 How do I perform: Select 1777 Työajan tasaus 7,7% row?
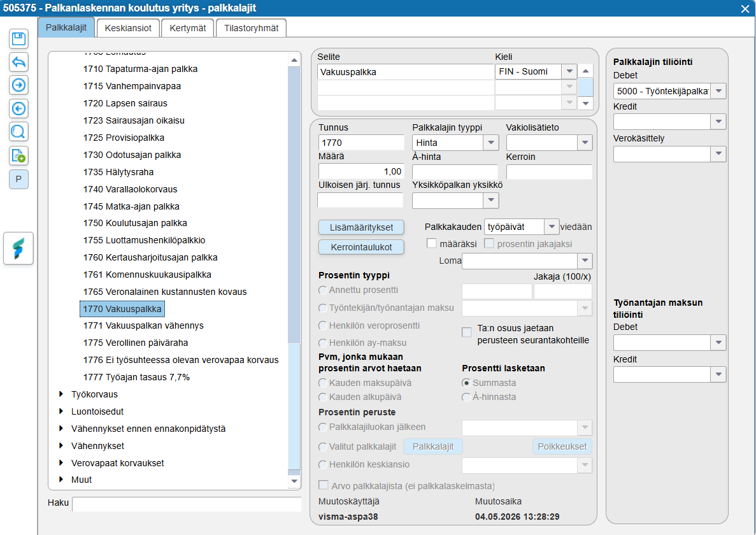136,377
